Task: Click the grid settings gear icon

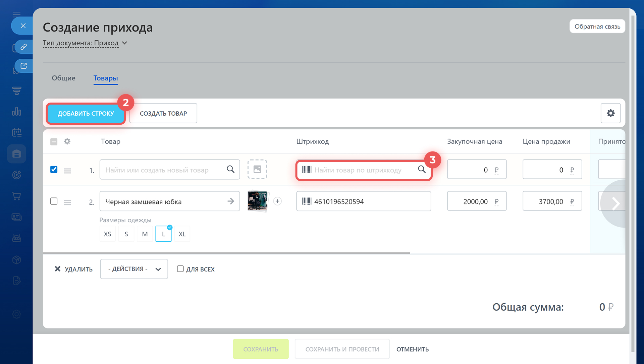Action: (610, 113)
